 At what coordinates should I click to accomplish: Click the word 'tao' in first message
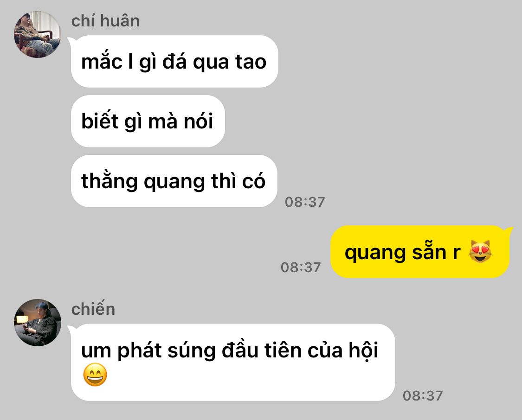tap(251, 62)
